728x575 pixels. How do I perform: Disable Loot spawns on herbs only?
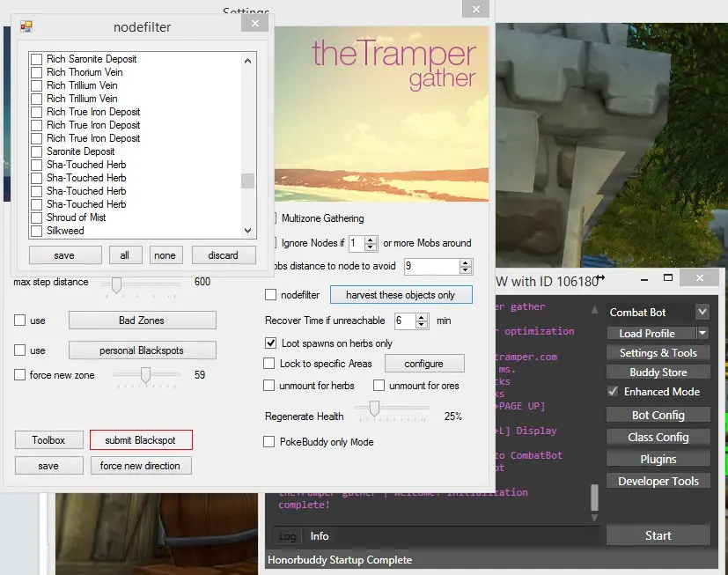click(271, 343)
